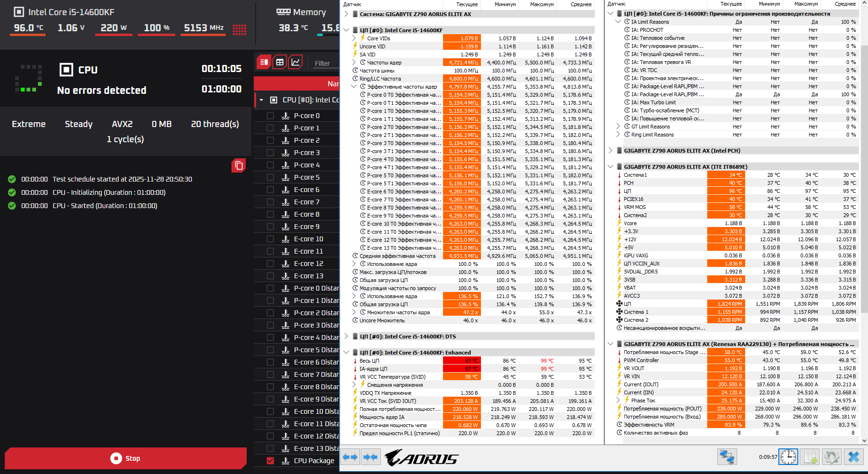This screenshot has width=868, height=474.
Task: Open HWiNFO remote network monitoring icon
Action: [x=727, y=457]
